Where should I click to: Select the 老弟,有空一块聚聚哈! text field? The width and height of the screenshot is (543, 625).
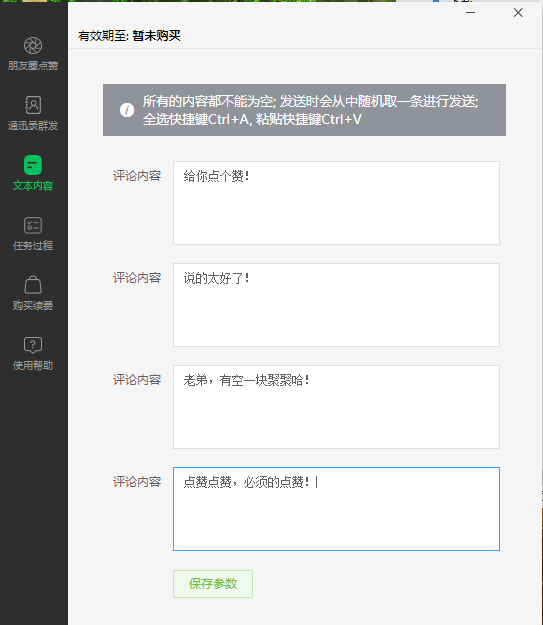[x=336, y=407]
